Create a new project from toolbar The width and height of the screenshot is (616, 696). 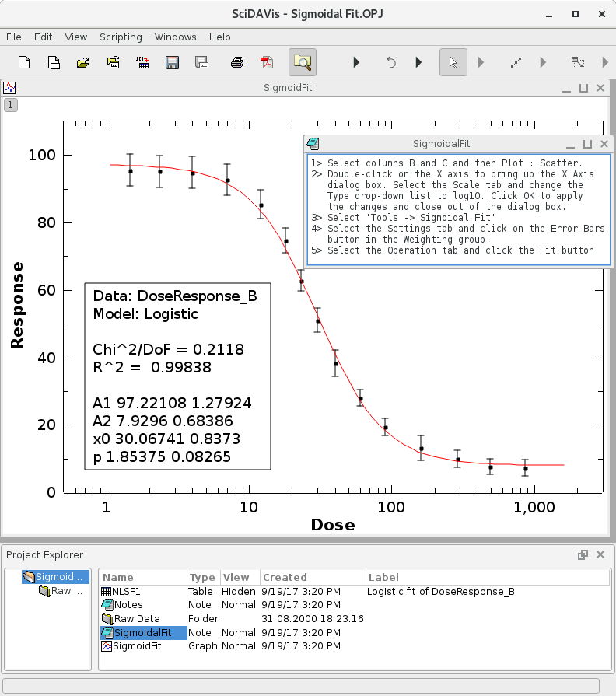tap(24, 62)
